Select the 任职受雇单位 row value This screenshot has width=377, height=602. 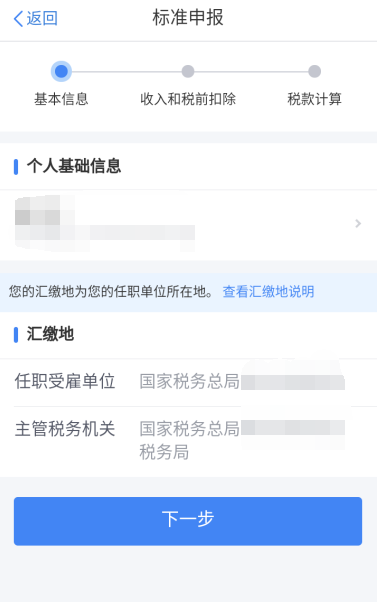pos(242,382)
